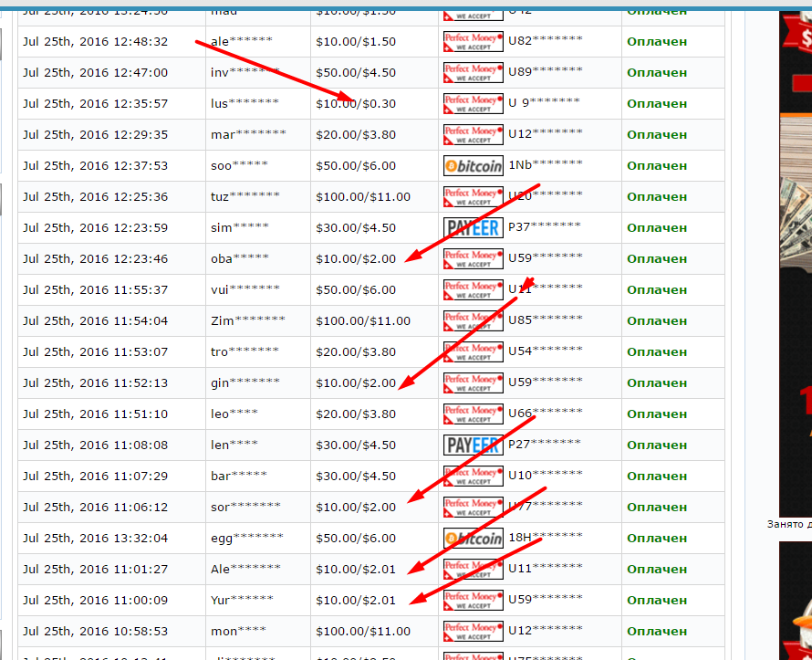This screenshot has width=812, height=660.
Task: Click Perfect Money icon in mon**** row
Action: 473,631
